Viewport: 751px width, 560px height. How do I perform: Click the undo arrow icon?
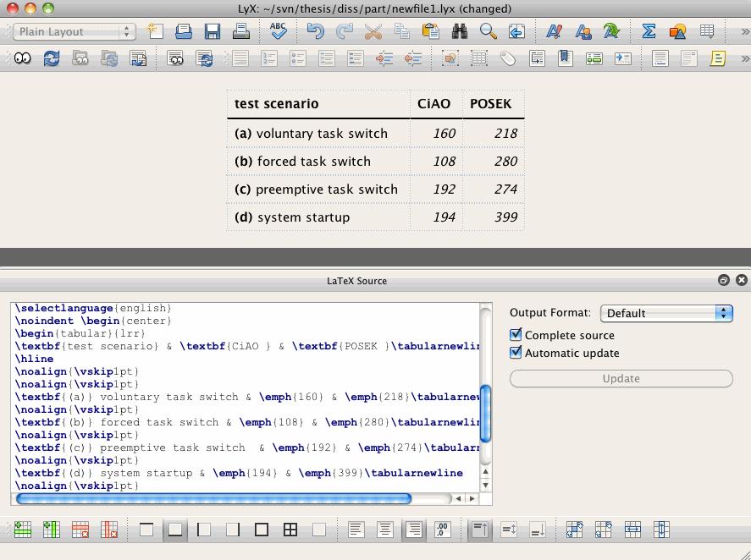pyautogui.click(x=315, y=31)
